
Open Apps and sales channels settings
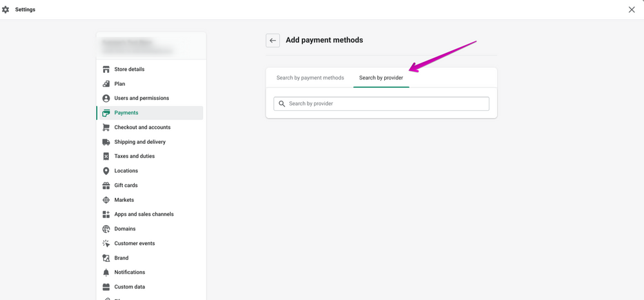pyautogui.click(x=144, y=214)
